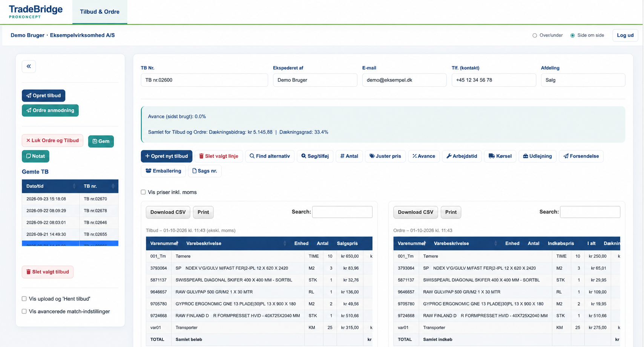Focus the Tilbud table Search field
Screen dimensions: 644x347
click(342, 212)
